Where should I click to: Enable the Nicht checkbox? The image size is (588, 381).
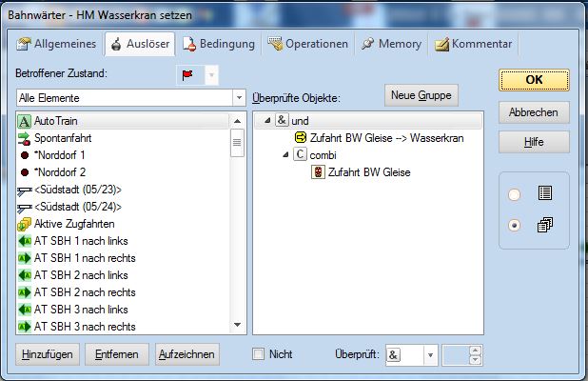point(259,354)
